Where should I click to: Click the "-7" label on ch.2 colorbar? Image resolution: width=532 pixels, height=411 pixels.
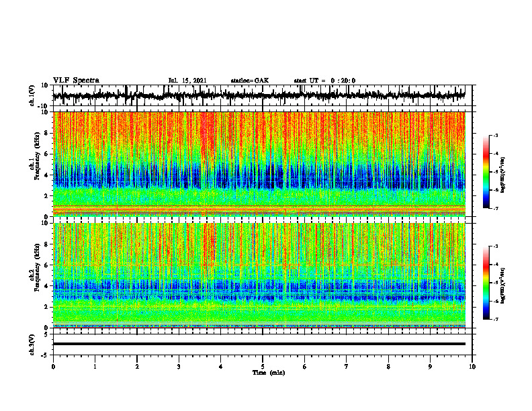click(x=496, y=319)
